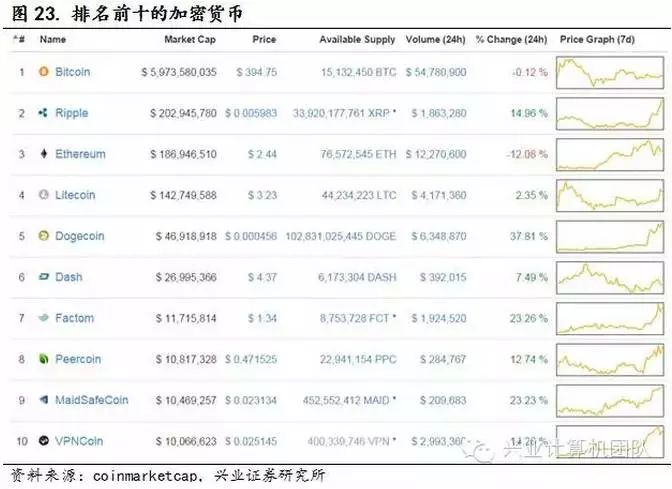Open Ethereum 7-day price graph thumbnail

tap(610, 154)
